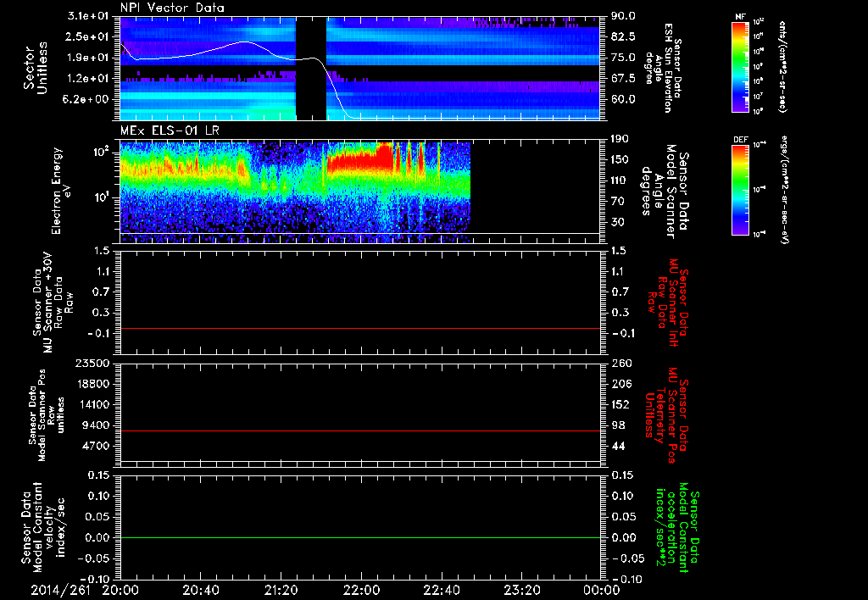The image size is (868, 600).
Task: Click the "18800" scanner position tick
Action: (x=93, y=384)
